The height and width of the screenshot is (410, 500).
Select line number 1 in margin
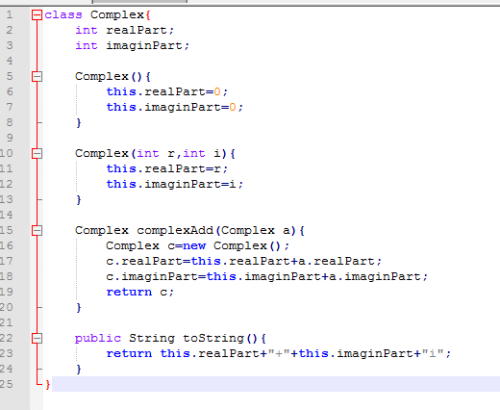[x=9, y=15]
